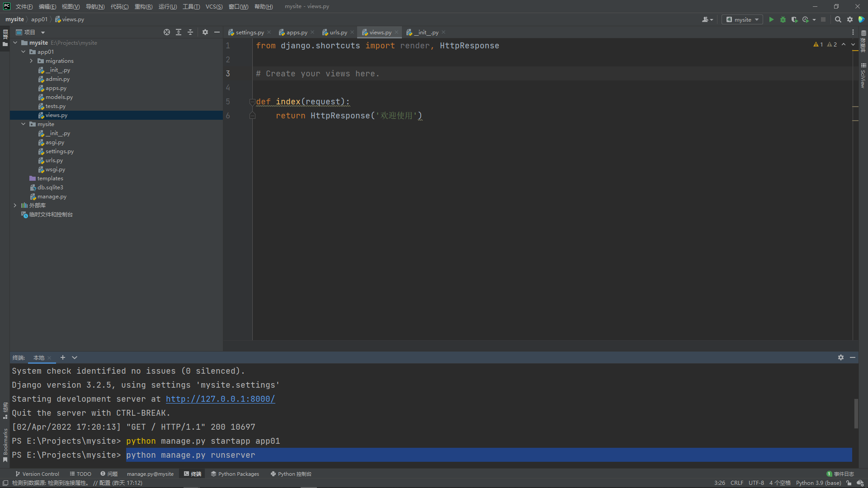Open the Version Control tool window
This screenshot has height=488, width=868.
point(37,474)
